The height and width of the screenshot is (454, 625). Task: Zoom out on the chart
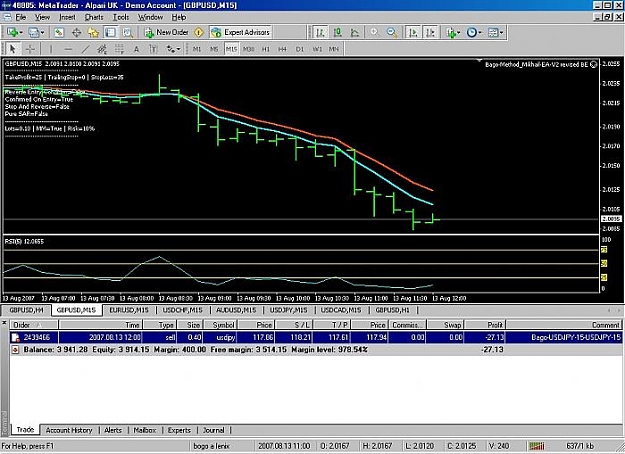[392, 32]
